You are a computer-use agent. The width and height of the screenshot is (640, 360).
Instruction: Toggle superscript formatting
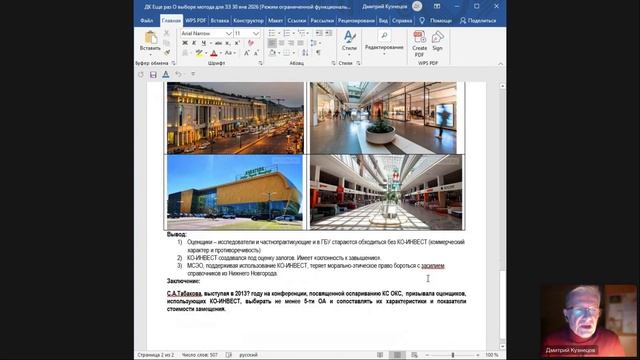237,43
